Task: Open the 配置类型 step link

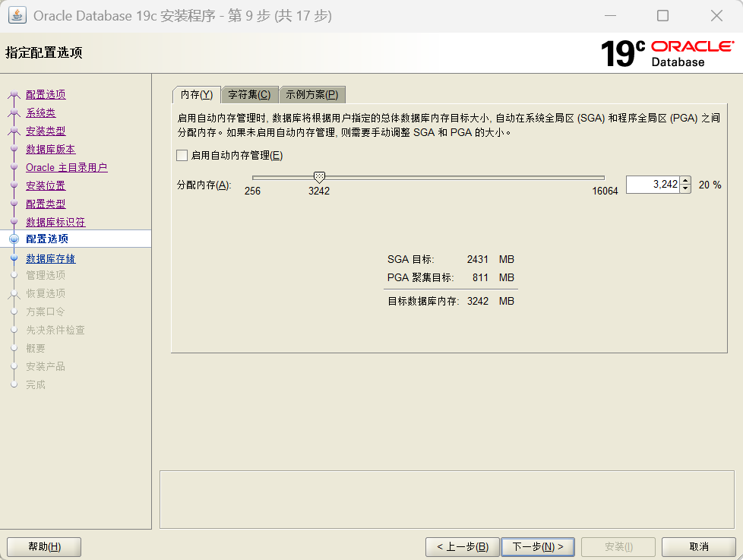Action: 46,204
